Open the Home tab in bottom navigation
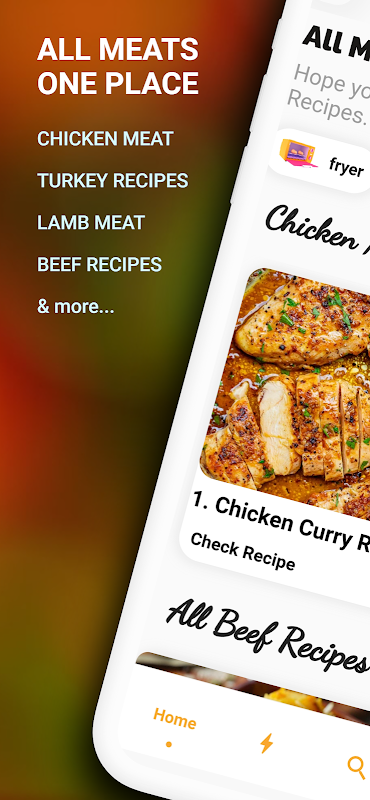Image resolution: width=370 pixels, height=800 pixels. click(x=175, y=719)
